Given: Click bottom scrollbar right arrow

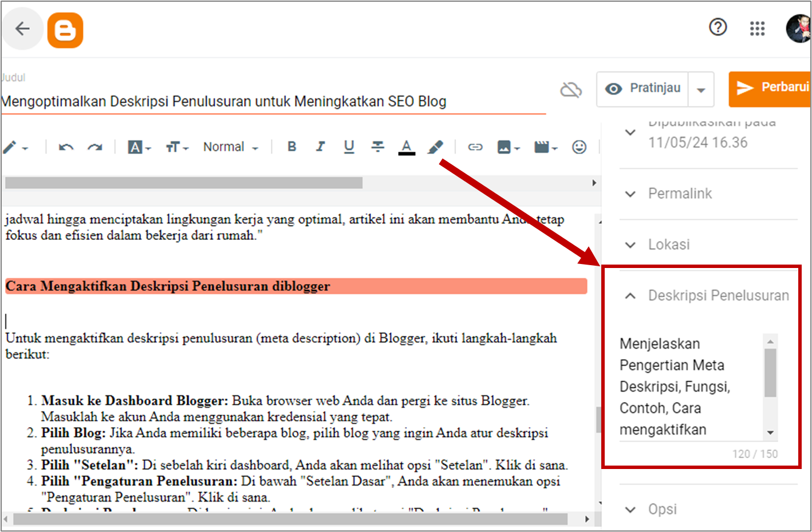Looking at the screenshot, I should click(586, 519).
